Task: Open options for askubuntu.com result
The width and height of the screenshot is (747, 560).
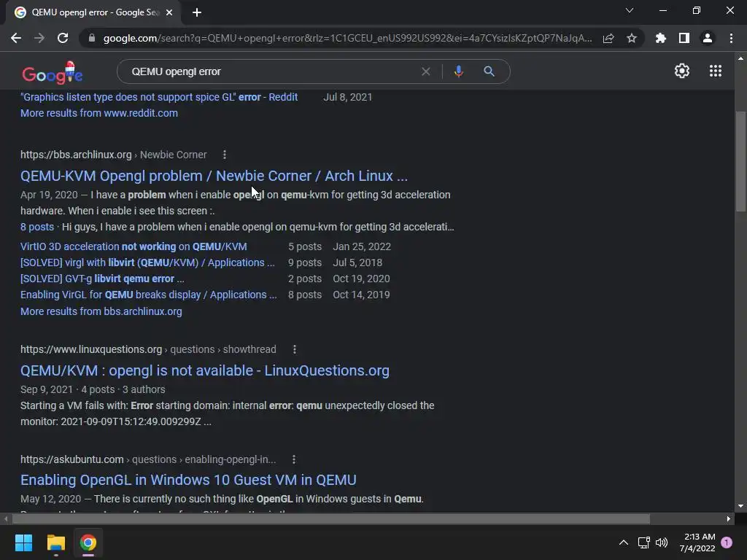Action: (294, 459)
